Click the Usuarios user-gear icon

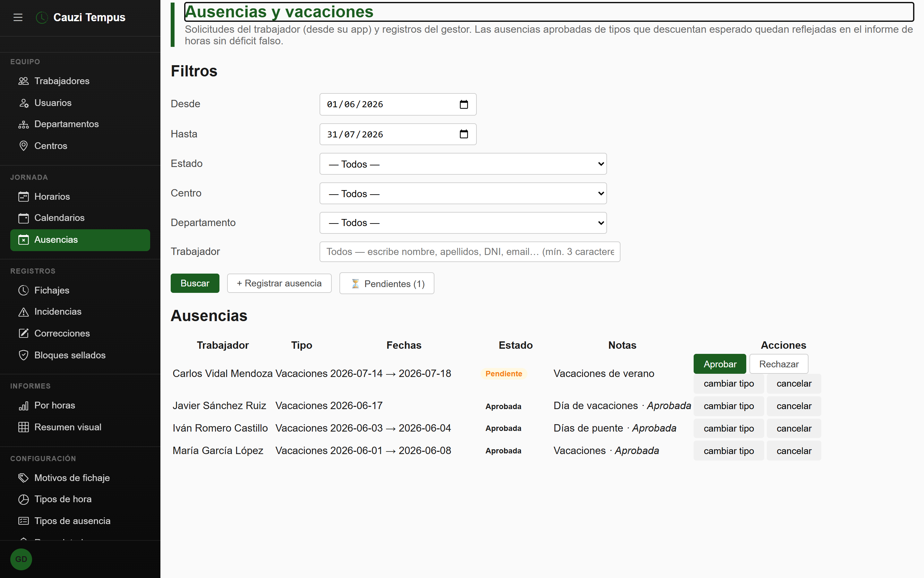coord(24,103)
